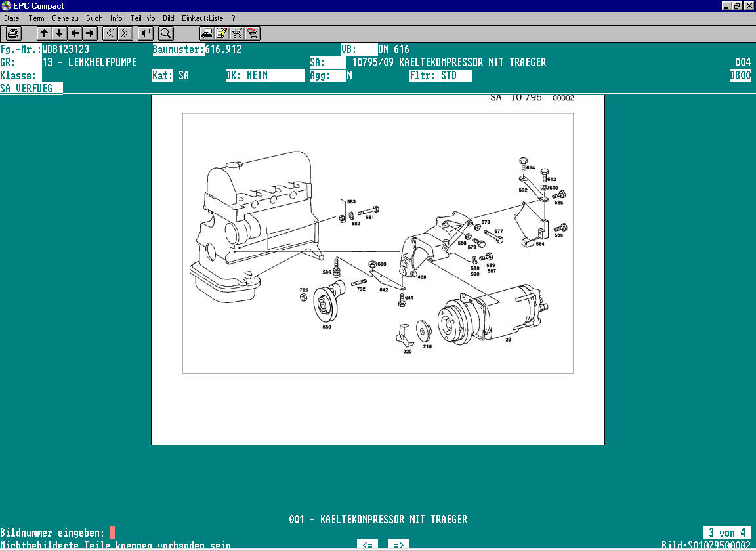
Task: Click the previous image '<=' button
Action: click(x=369, y=544)
